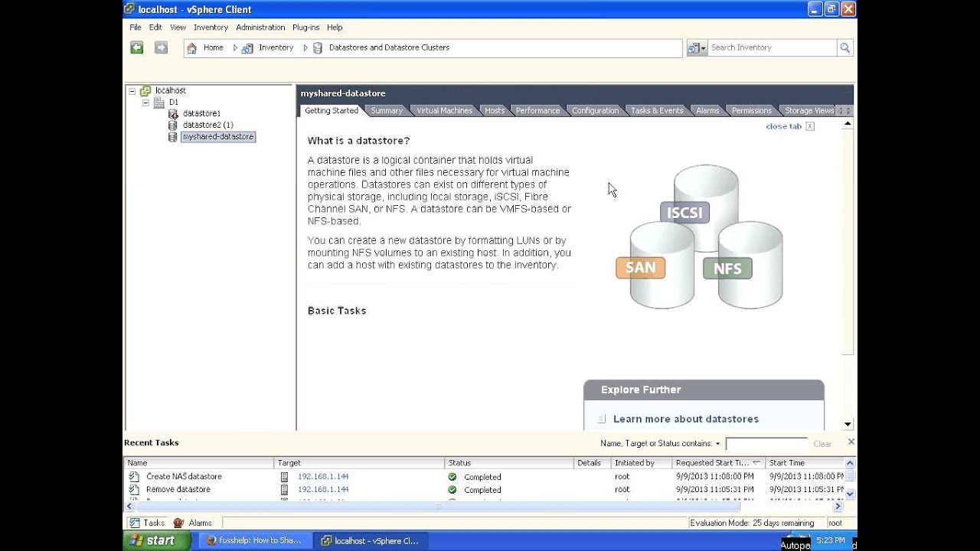This screenshot has height=551, width=980.
Task: Sort by the Name column header
Action: pos(199,463)
